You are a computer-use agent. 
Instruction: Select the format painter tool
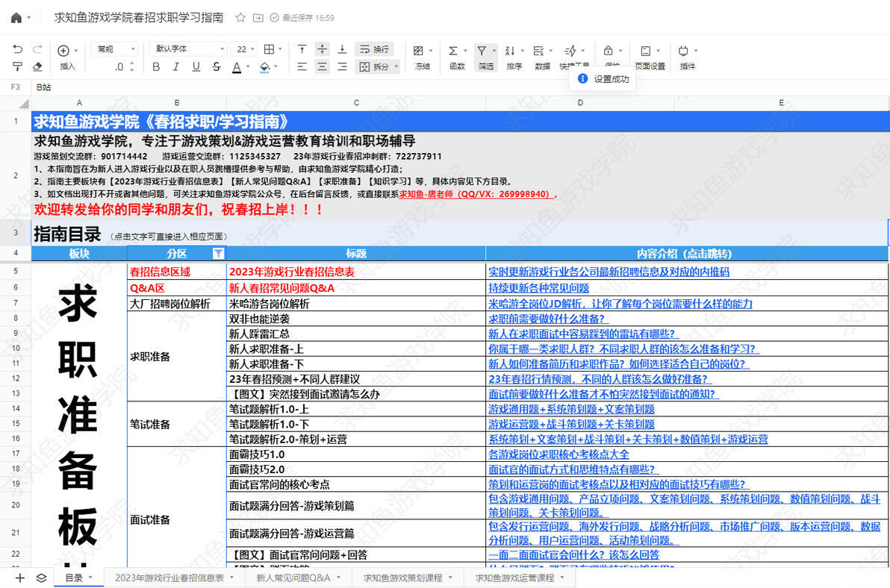point(18,66)
